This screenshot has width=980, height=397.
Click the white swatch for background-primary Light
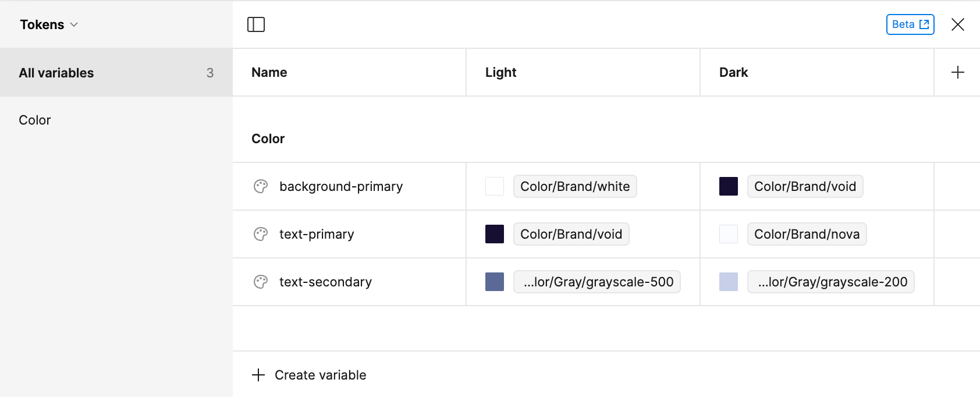[495, 186]
